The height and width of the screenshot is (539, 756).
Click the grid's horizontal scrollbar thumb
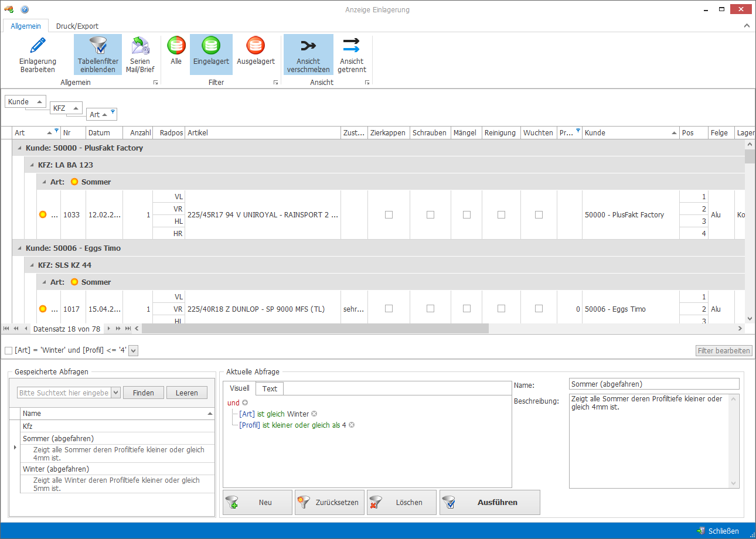click(315, 329)
